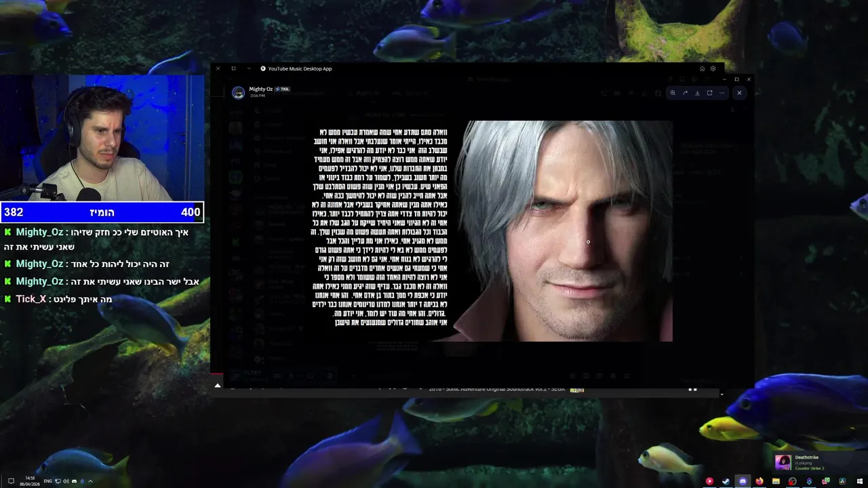Screen dimensions: 868x488
Task: Open OBS Studio from the taskbar
Action: pos(793,481)
